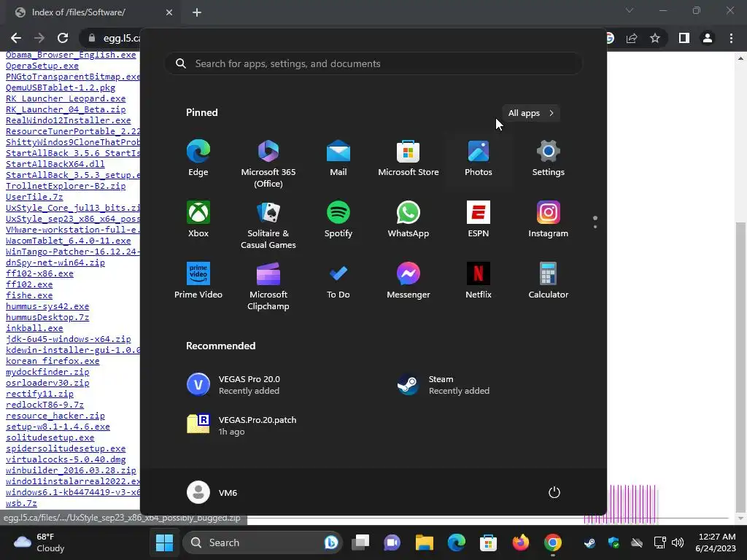The width and height of the screenshot is (747, 560).
Task: Click the Start menu search field
Action: [373, 64]
